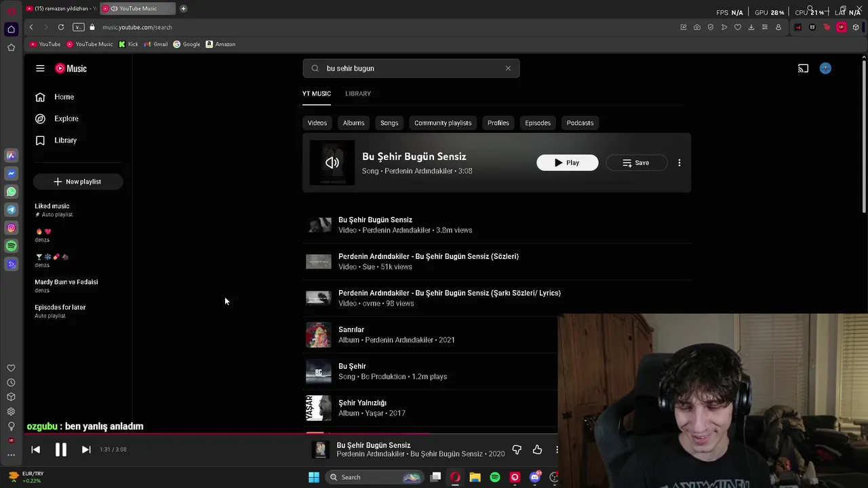The height and width of the screenshot is (488, 868).
Task: Switch to the LIBRARY tab
Action: [x=358, y=94]
